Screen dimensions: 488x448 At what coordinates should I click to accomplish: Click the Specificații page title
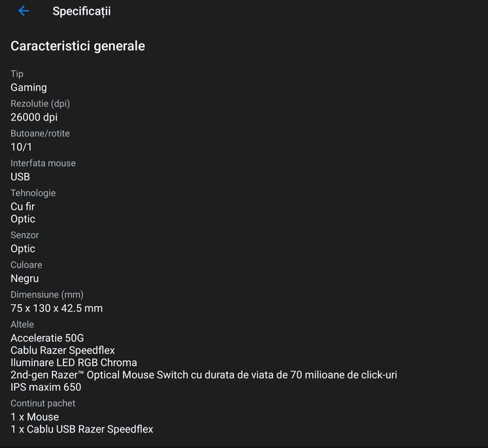tap(81, 12)
